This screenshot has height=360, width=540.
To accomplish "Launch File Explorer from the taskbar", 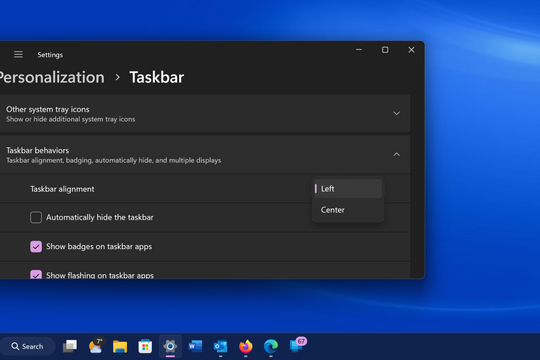I will coord(120,346).
